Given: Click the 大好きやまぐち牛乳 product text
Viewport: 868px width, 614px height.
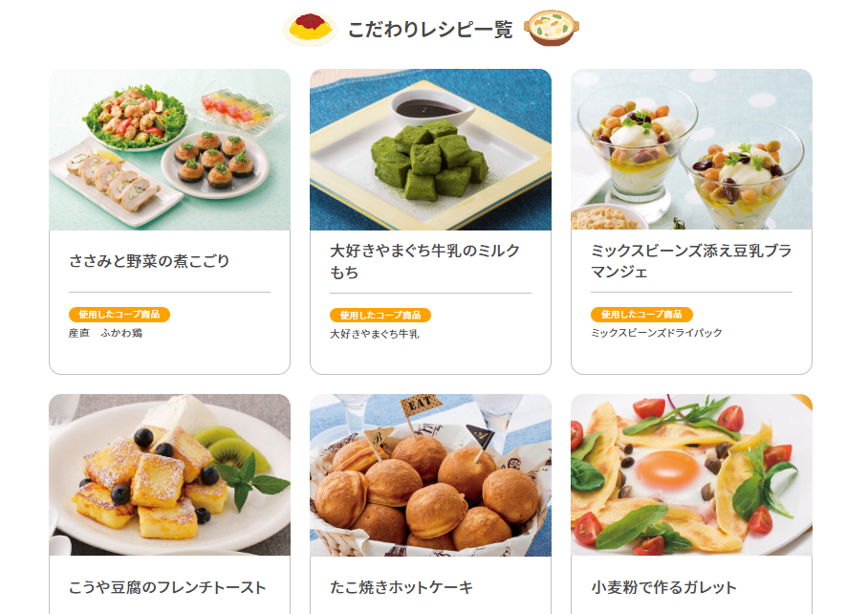Looking at the screenshot, I should click(375, 334).
